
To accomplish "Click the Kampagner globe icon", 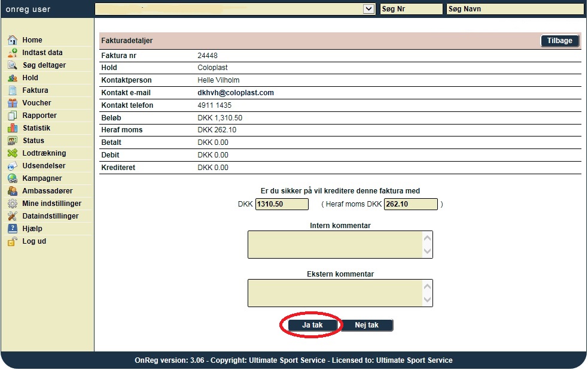I will 13,178.
